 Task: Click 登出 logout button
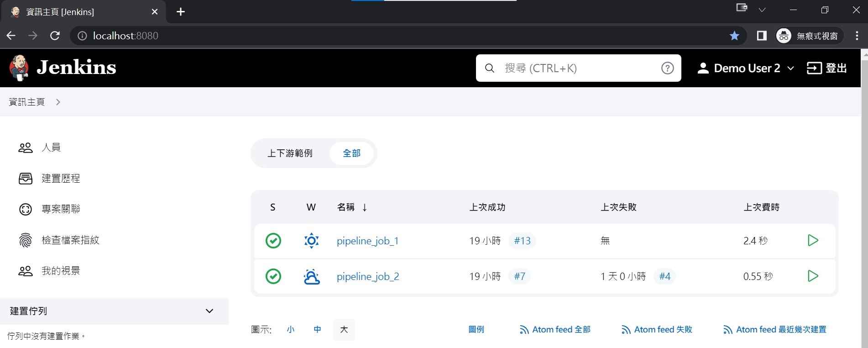[x=826, y=68]
